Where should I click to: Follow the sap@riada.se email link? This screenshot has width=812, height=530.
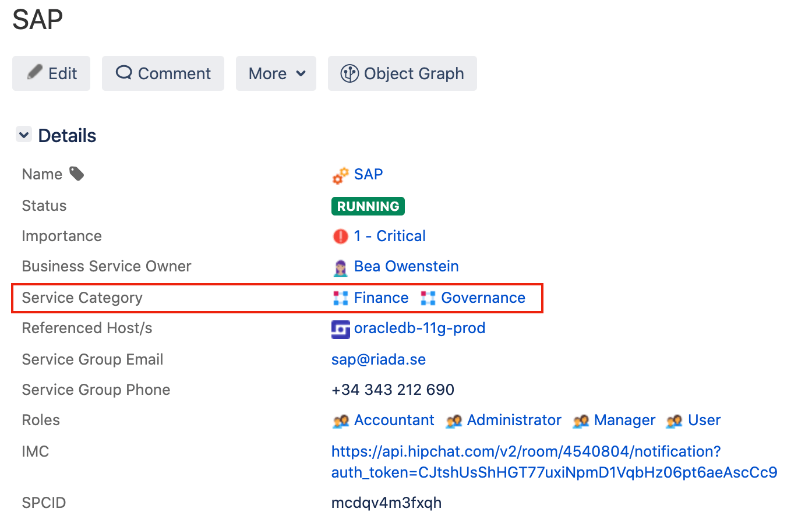point(378,359)
